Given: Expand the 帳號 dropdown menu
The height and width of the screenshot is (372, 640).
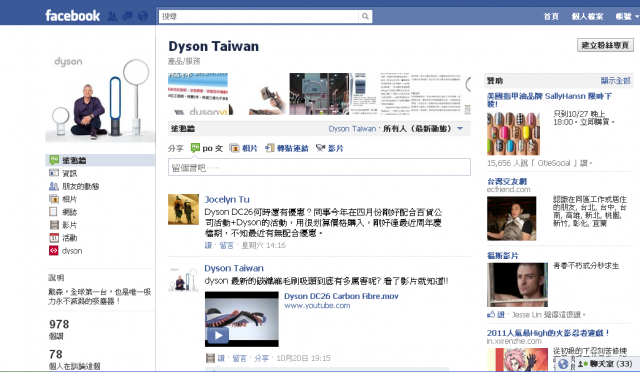Looking at the screenshot, I should pyautogui.click(x=627, y=16).
